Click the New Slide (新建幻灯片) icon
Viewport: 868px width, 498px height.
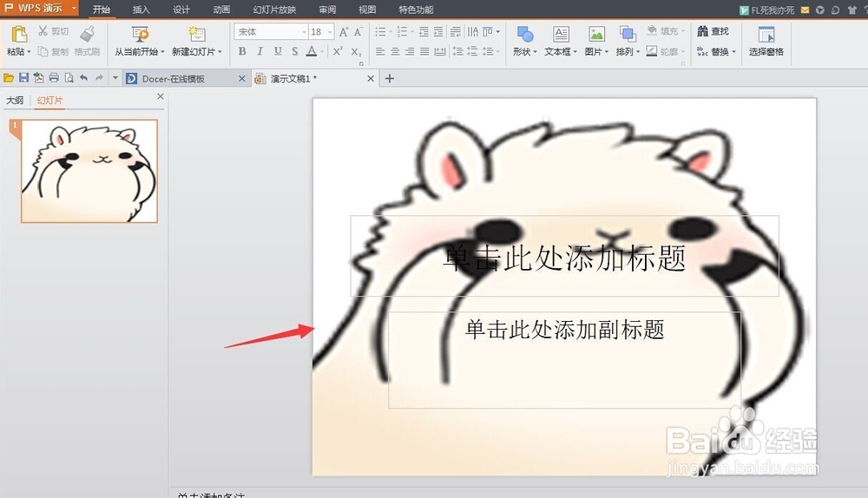(196, 35)
